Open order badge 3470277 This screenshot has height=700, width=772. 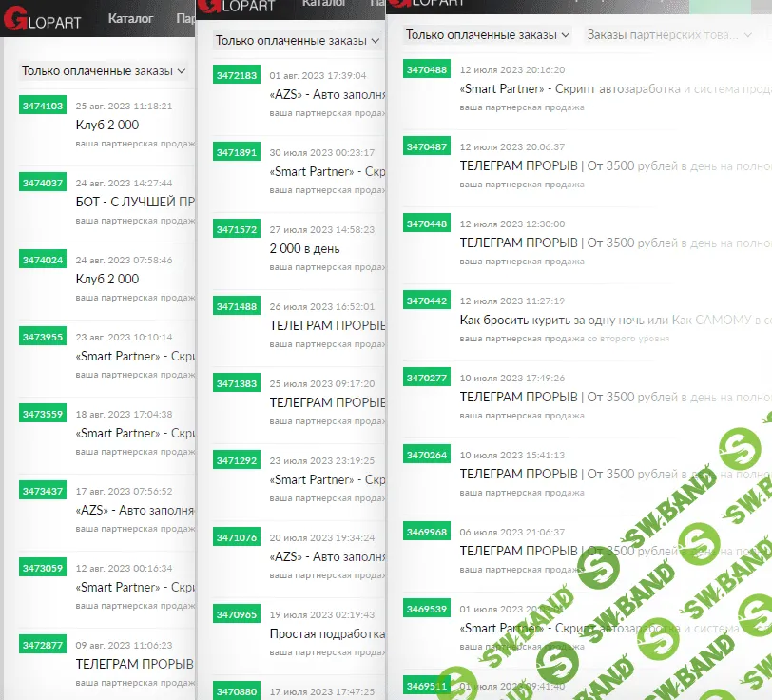427,378
